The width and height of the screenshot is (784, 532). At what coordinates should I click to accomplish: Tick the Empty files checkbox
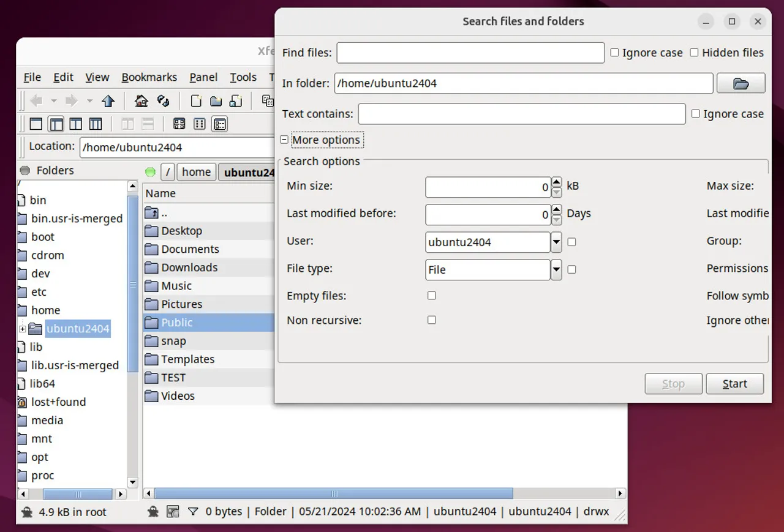[x=432, y=296]
